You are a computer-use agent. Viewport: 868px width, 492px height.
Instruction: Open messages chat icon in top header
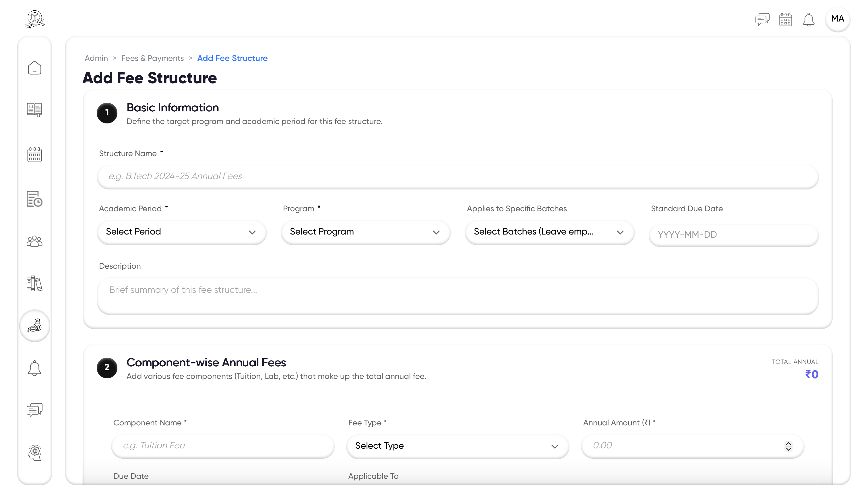click(x=762, y=19)
